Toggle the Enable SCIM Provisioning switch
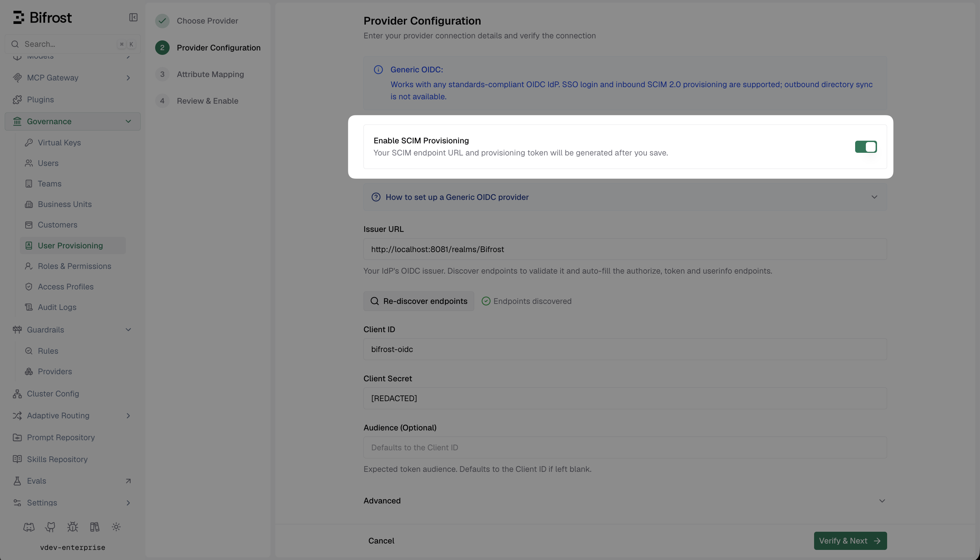The image size is (980, 560). (865, 146)
